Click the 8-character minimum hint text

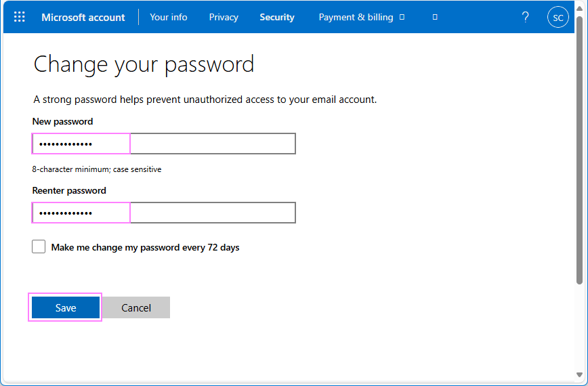point(97,169)
